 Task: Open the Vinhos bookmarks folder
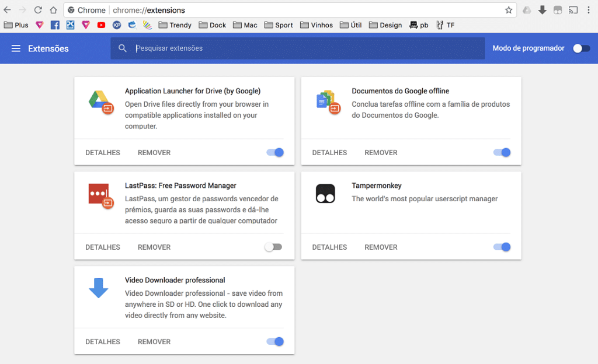317,25
